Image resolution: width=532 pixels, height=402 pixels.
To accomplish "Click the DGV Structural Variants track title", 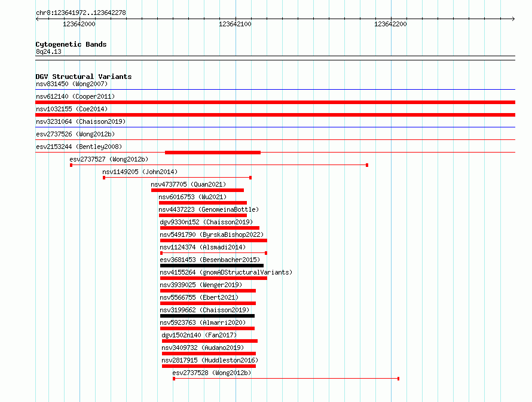I will [x=84, y=77].
